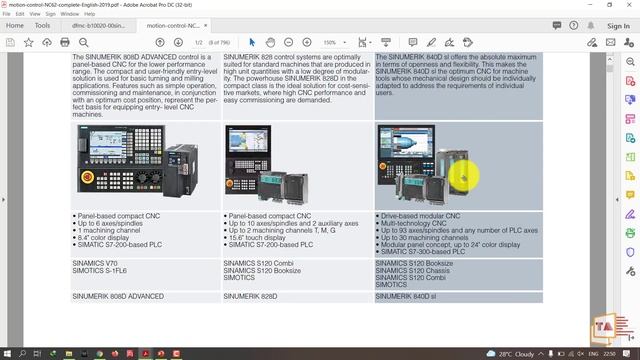The image size is (640, 360).
Task: Select the Highlight text pen tool
Action: (x=431, y=42)
